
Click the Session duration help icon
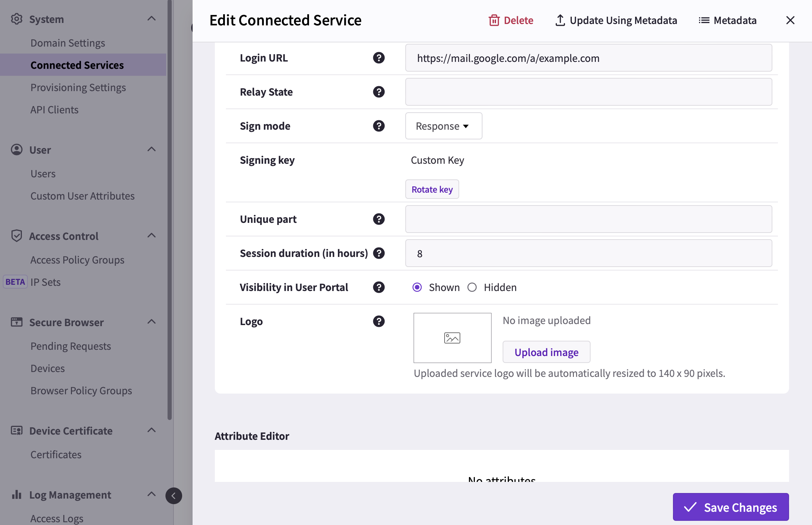379,253
